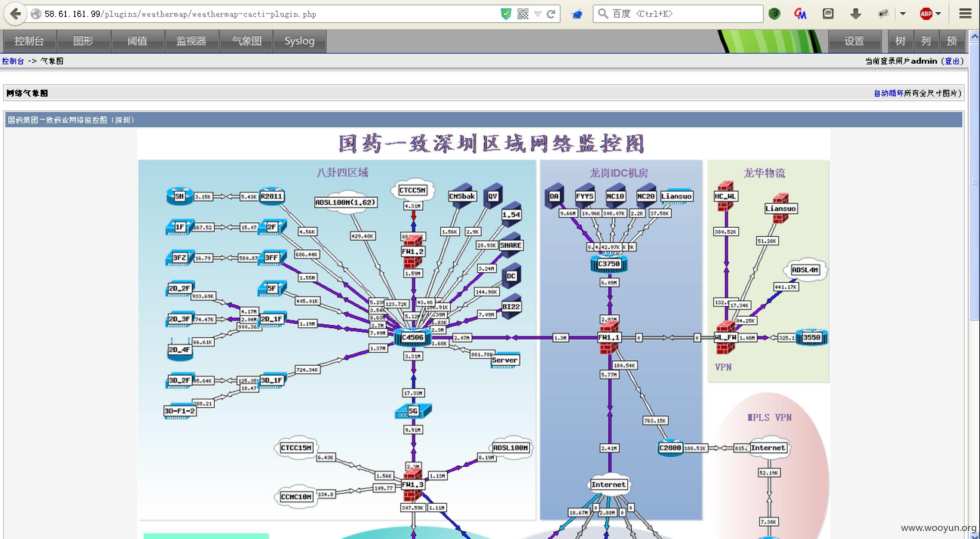The image size is (980, 539).
Task: Select the SHARE server node
Action: point(511,245)
